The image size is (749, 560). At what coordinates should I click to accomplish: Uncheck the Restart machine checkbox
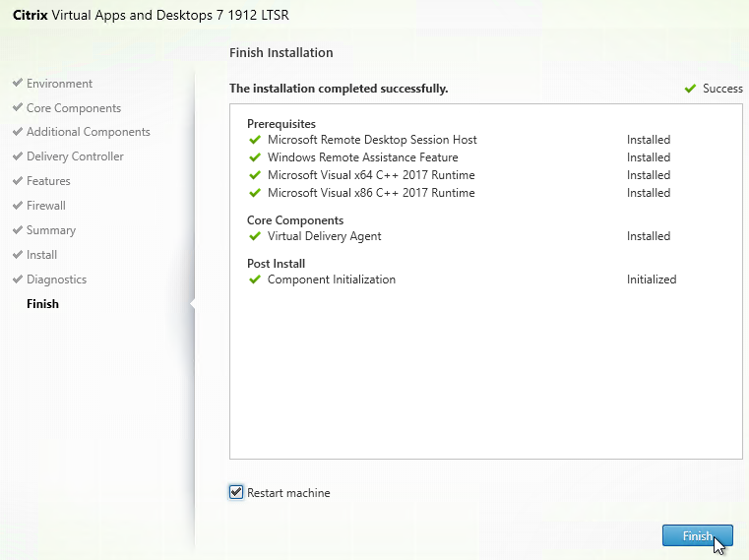[x=236, y=492]
